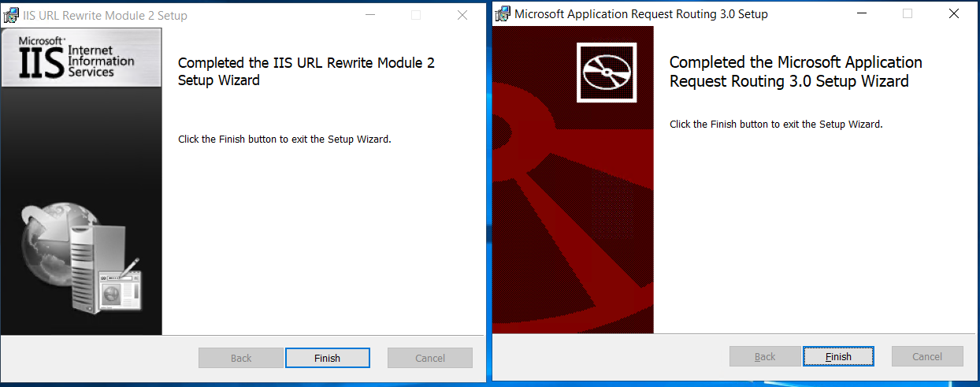Click 'Microsoft Application Request Routing 3.0 Setup' title text

[x=641, y=14]
